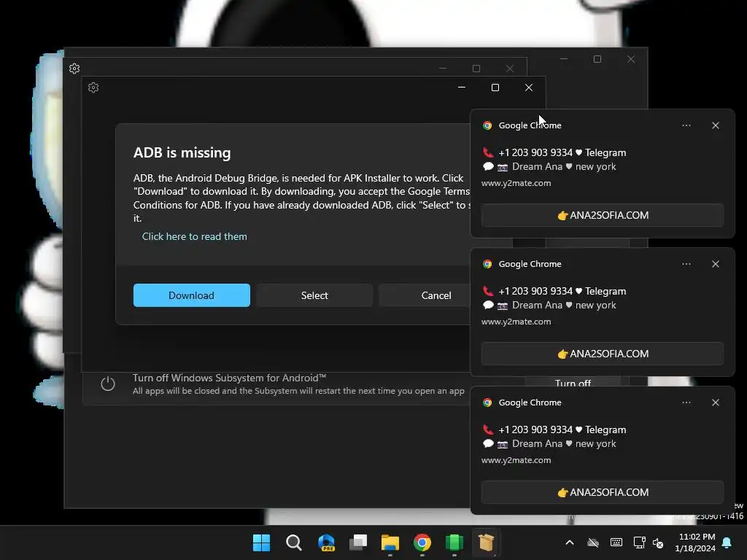Switch to APK Installer box icon on taskbar
Screen dimensions: 747x560
click(x=486, y=542)
